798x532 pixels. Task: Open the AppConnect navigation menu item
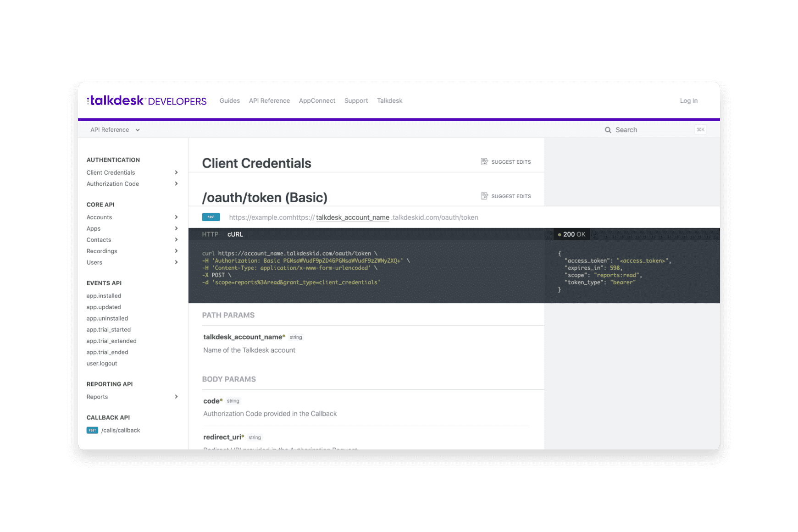(x=317, y=100)
